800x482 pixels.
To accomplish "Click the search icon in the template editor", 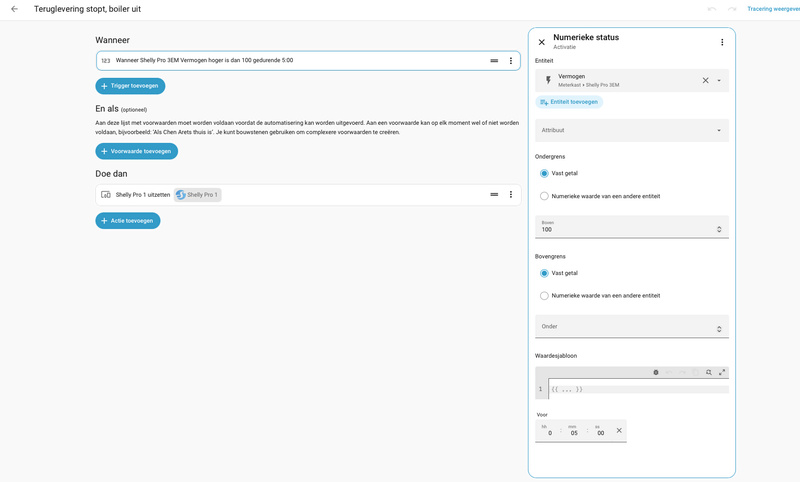I will coord(709,372).
